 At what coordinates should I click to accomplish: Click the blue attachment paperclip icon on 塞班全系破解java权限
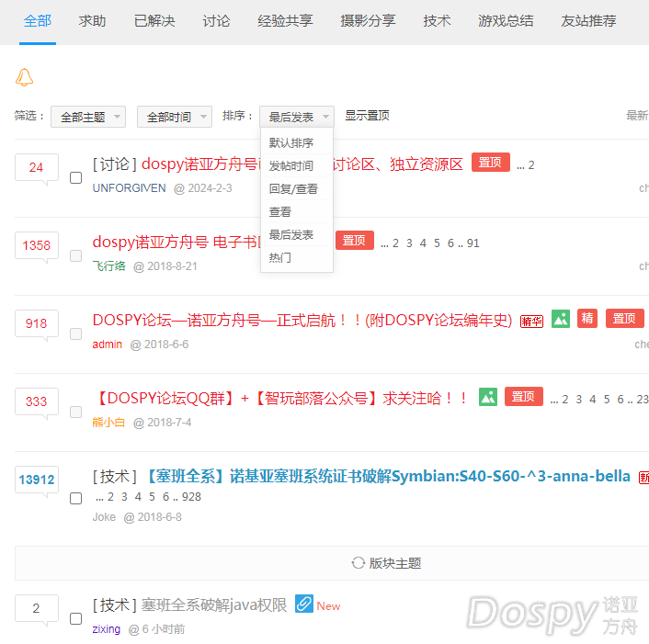303,604
